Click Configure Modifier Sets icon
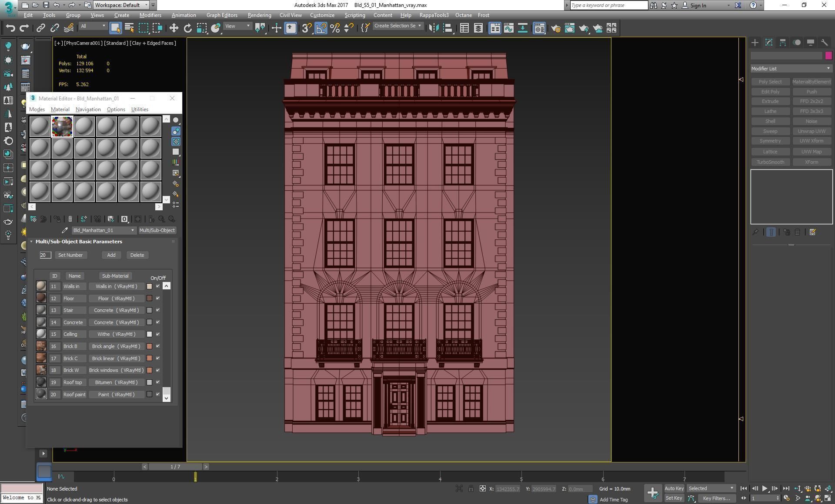This screenshot has height=504, width=835. click(x=812, y=232)
